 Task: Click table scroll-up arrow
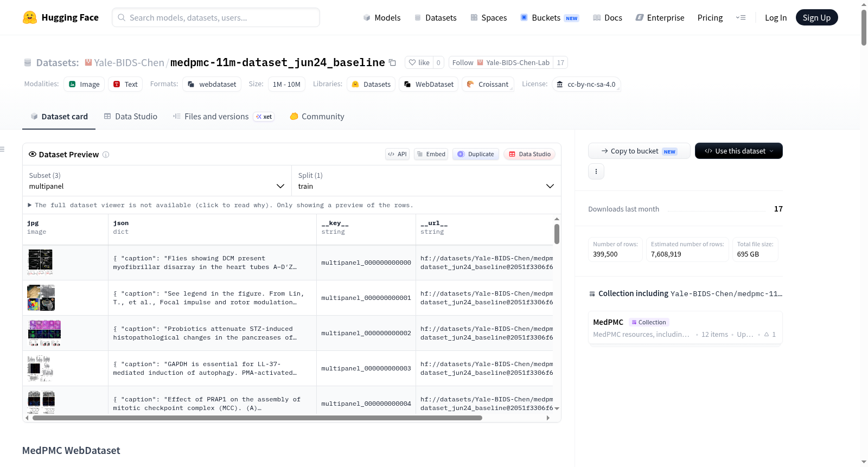point(557,219)
